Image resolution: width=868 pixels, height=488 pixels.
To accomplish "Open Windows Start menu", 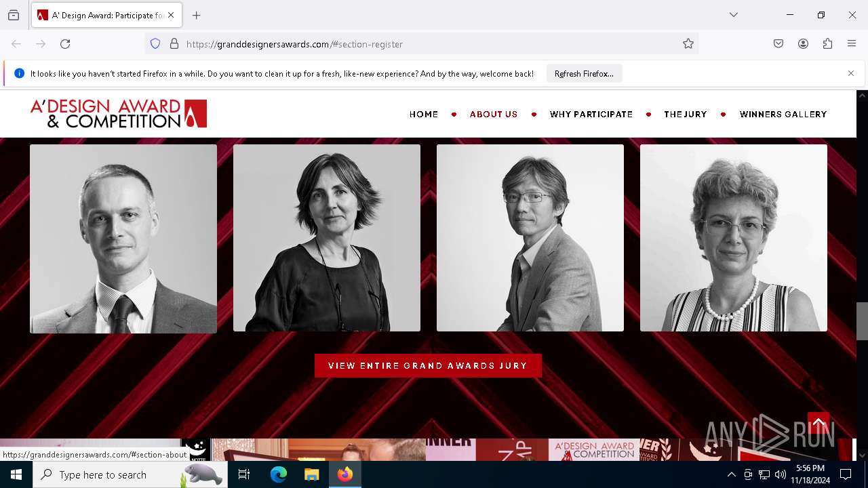I will click(x=16, y=474).
